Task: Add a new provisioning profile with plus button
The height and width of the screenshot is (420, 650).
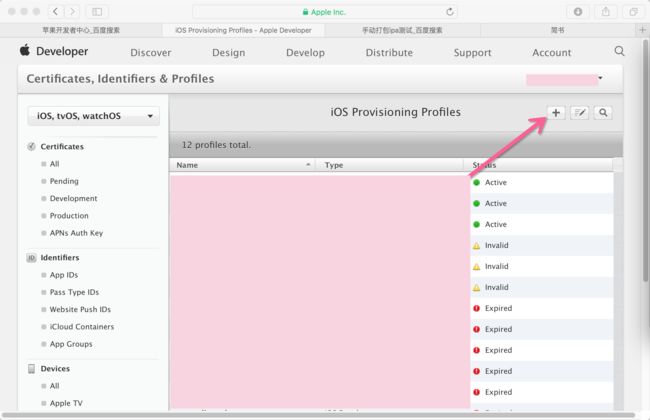Action: click(555, 113)
